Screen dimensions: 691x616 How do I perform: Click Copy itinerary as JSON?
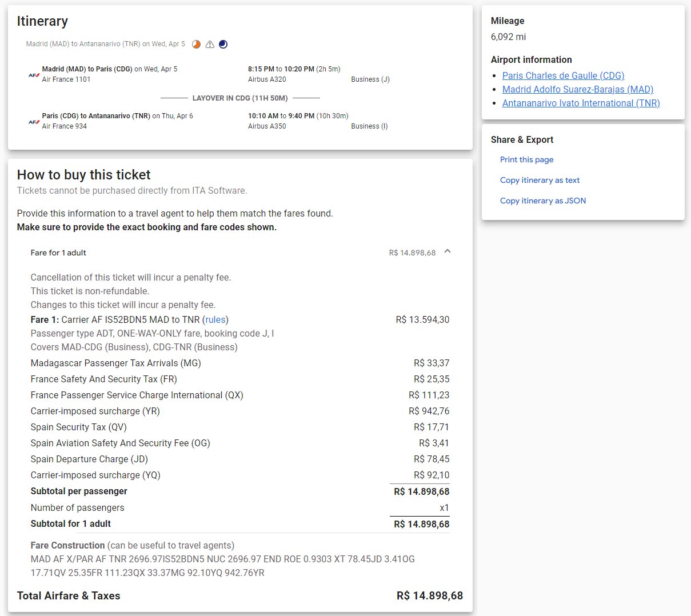pos(543,201)
